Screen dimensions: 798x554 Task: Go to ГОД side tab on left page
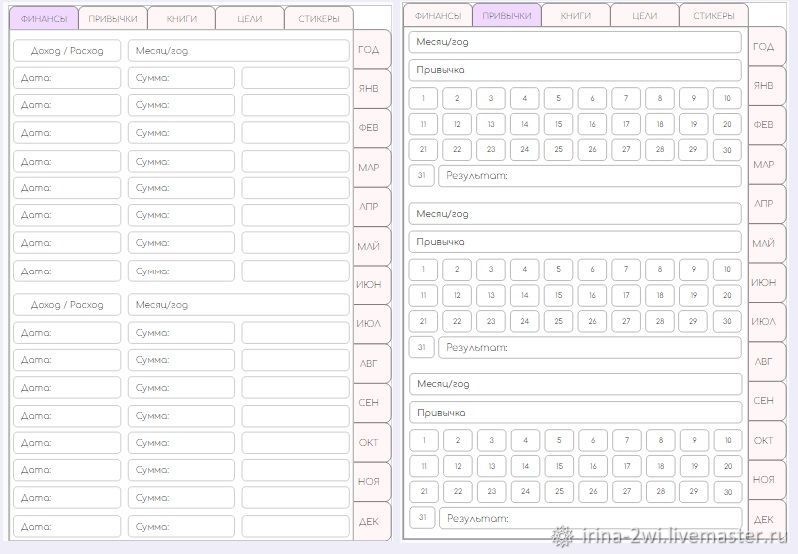tap(372, 49)
